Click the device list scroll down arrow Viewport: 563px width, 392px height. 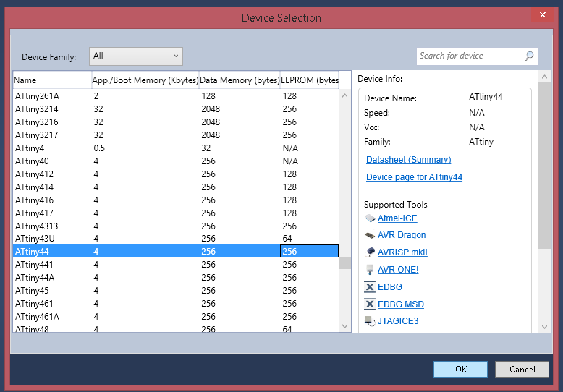point(345,326)
